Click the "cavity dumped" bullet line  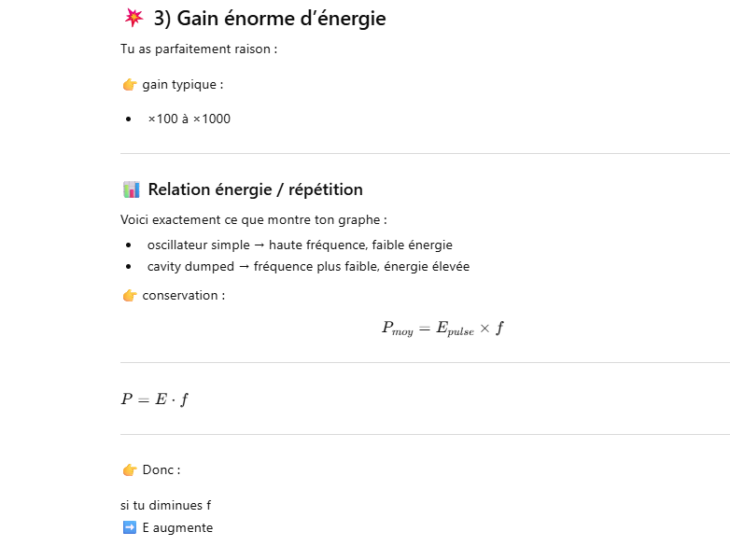(x=308, y=266)
